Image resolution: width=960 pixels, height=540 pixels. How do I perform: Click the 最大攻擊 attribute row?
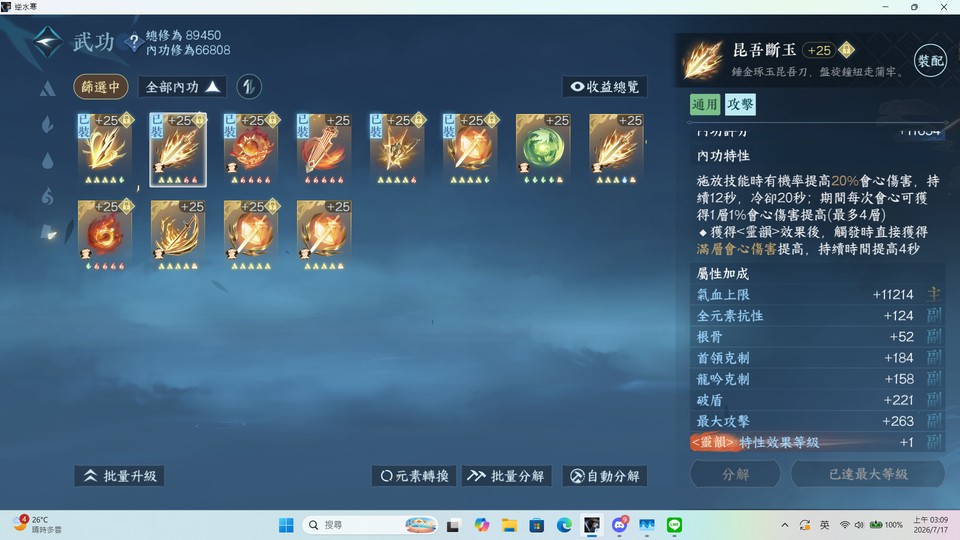817,421
